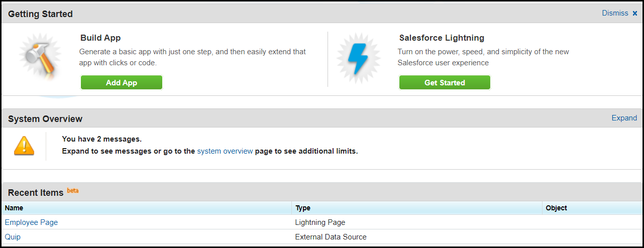Close Getting Started with the x icon

[635, 14]
